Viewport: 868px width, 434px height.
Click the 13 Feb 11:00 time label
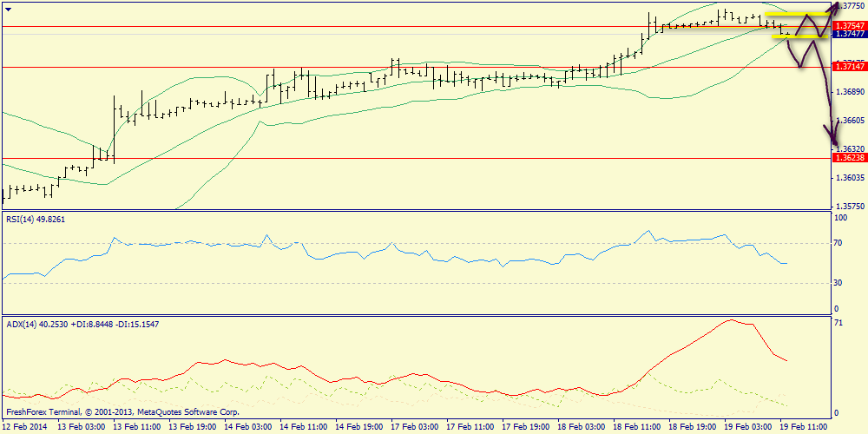point(135,428)
